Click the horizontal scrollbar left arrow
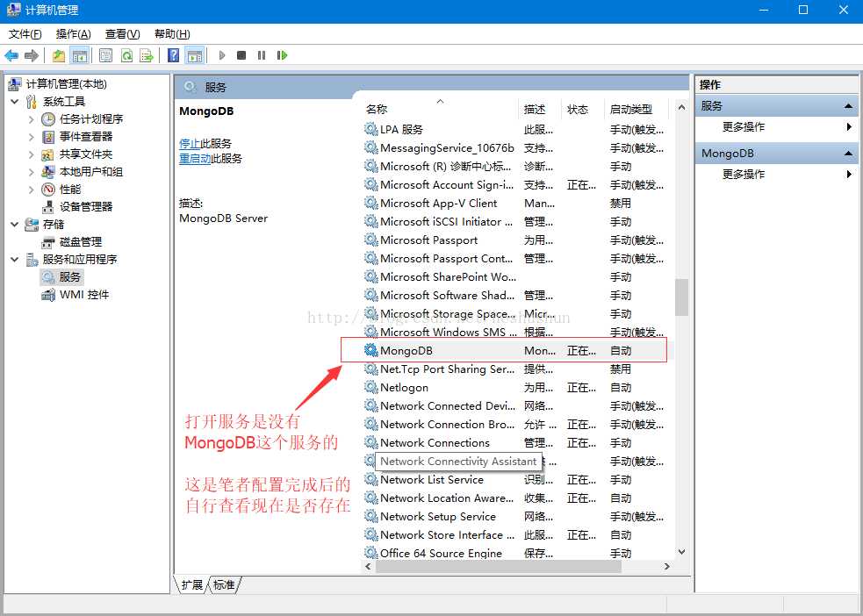This screenshot has width=863, height=616. [x=370, y=566]
